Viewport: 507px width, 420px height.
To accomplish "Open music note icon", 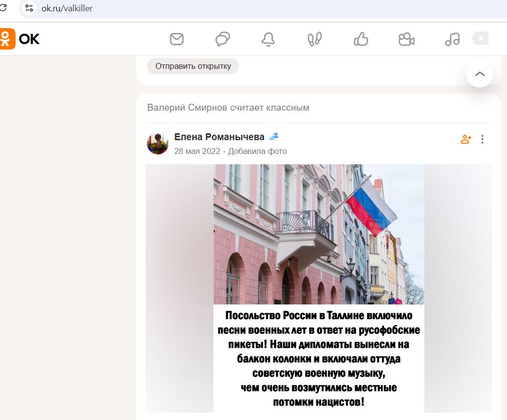I will tap(452, 39).
